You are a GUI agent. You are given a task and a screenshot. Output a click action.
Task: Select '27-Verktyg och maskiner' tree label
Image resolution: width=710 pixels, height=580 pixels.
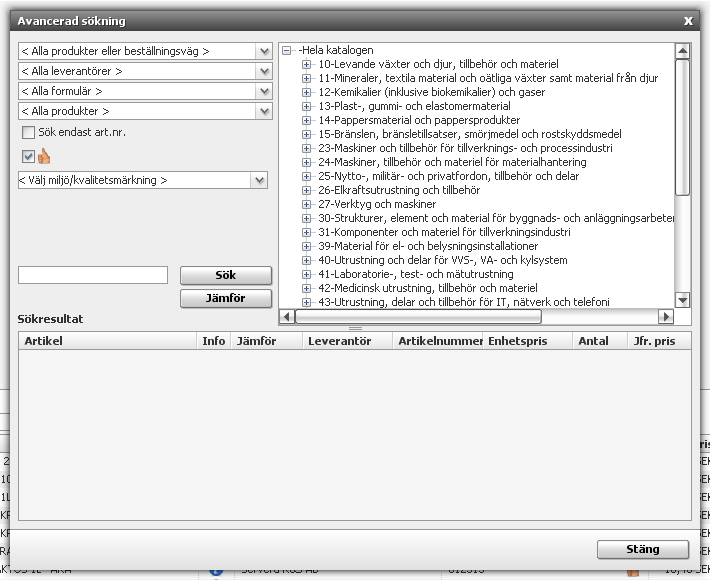click(x=377, y=204)
